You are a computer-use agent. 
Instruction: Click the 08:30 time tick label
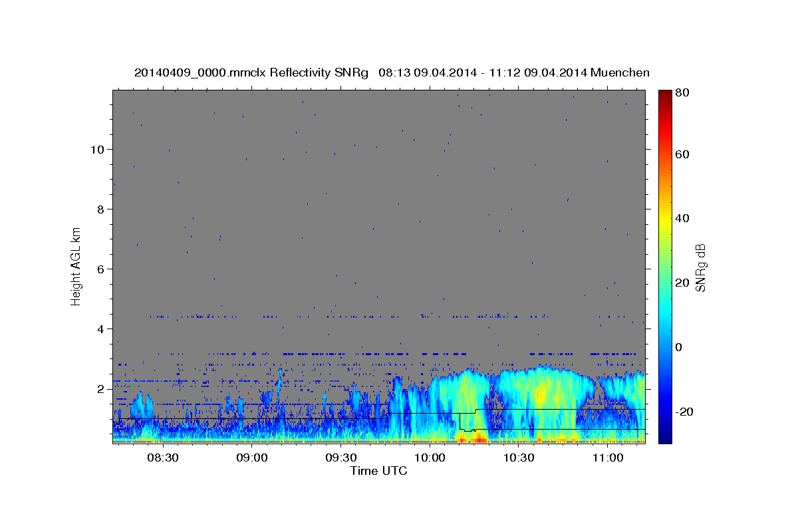[x=162, y=458]
